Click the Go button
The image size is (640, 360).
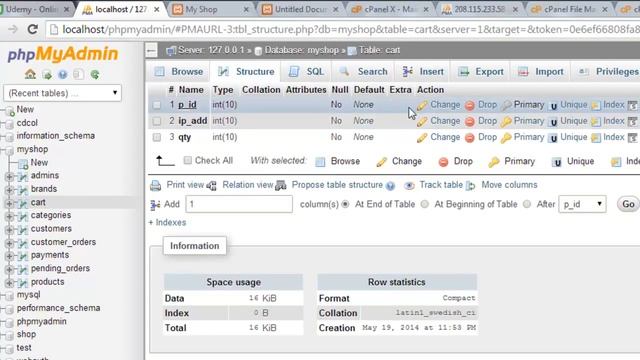point(628,204)
